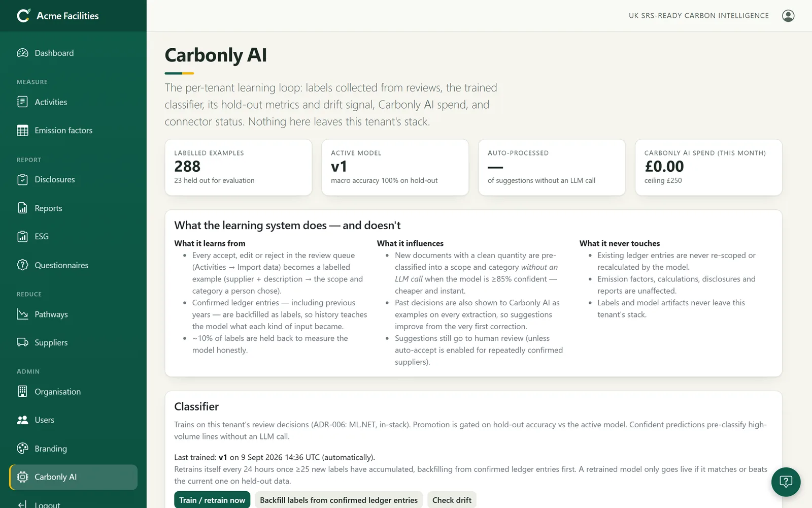The width and height of the screenshot is (812, 508).
Task: Navigate to Disclosures page
Action: [x=73, y=179]
